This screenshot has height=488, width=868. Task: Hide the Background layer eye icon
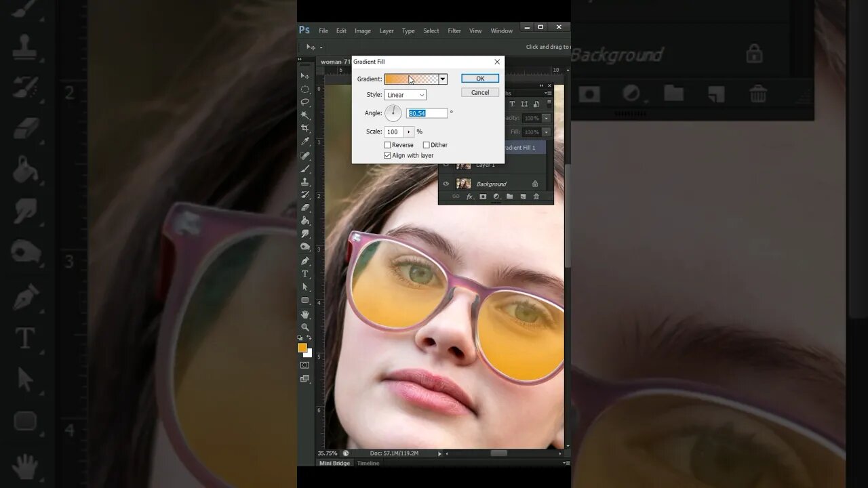tap(446, 184)
